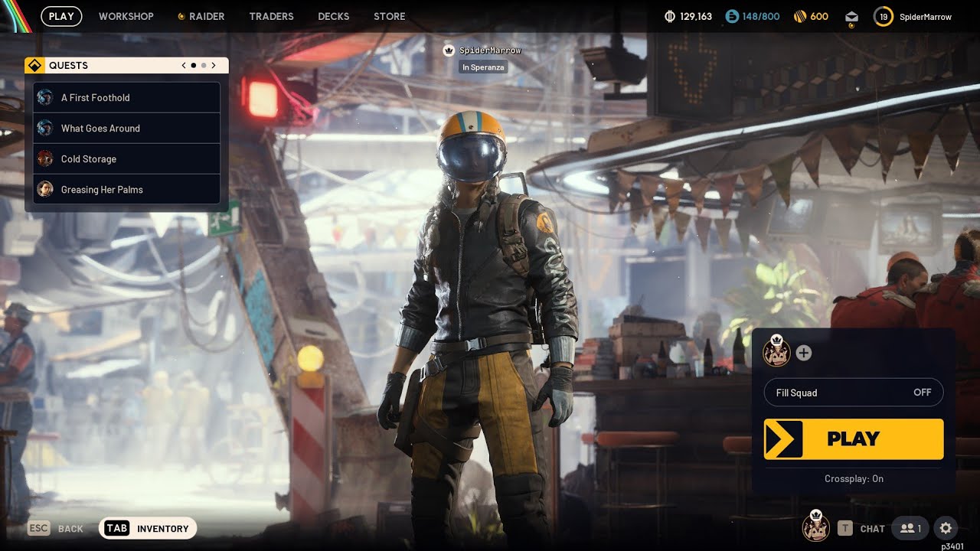Open the STORE tab

(x=390, y=16)
